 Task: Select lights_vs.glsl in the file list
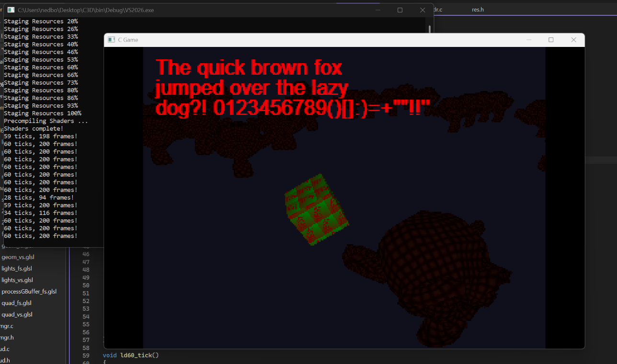(17, 280)
